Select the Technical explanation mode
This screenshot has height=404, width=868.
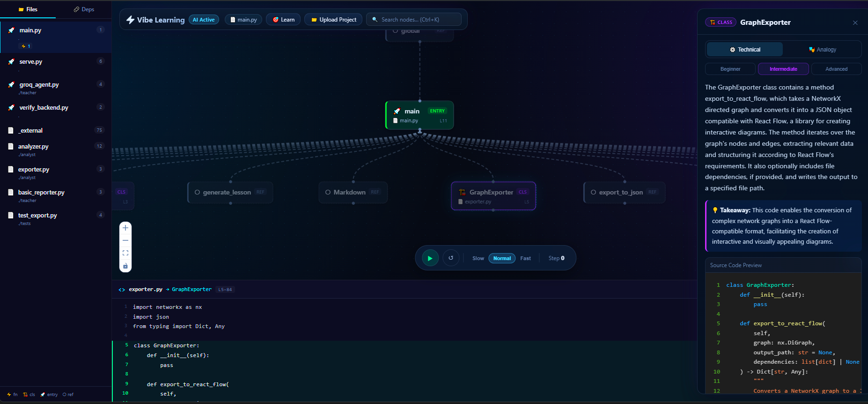coord(745,49)
